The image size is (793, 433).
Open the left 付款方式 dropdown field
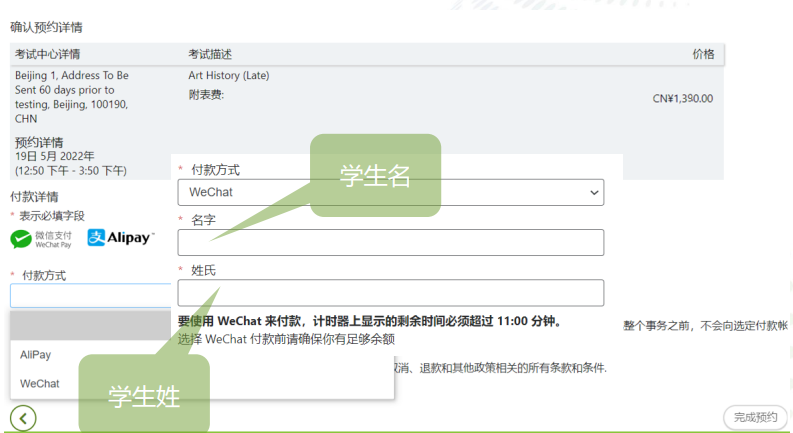90,296
